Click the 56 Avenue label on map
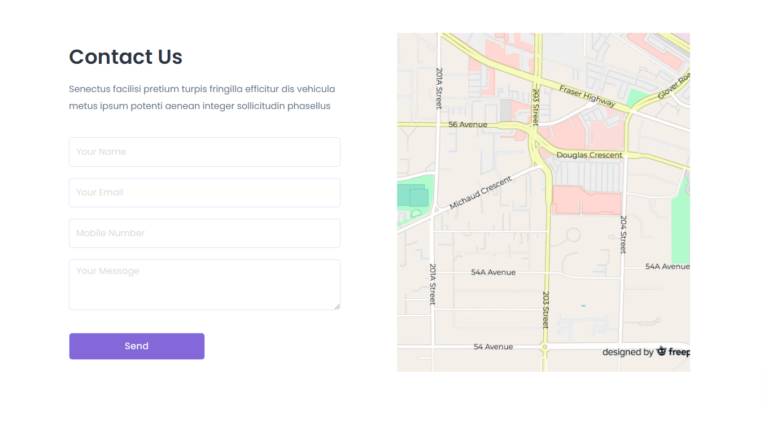Viewport: 768px width, 422px height. [467, 125]
